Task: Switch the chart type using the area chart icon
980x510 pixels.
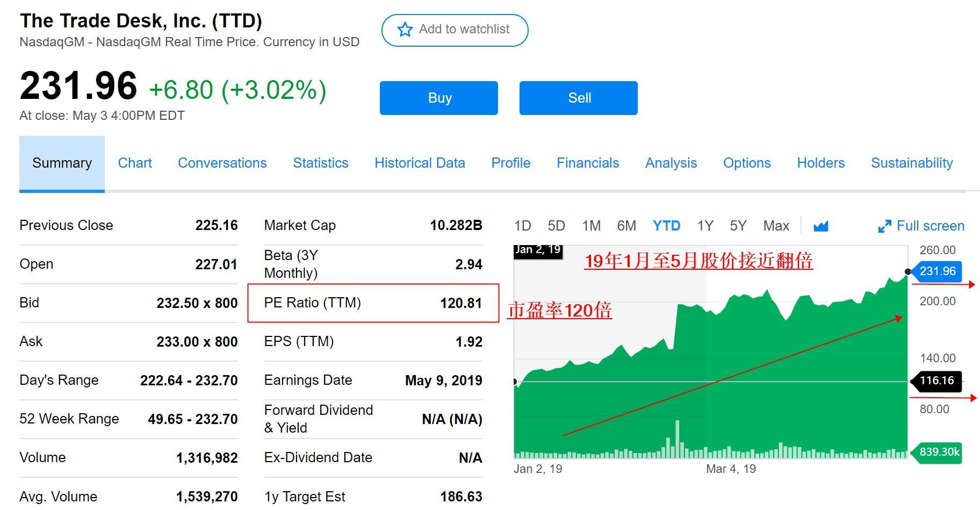Action: (820, 226)
